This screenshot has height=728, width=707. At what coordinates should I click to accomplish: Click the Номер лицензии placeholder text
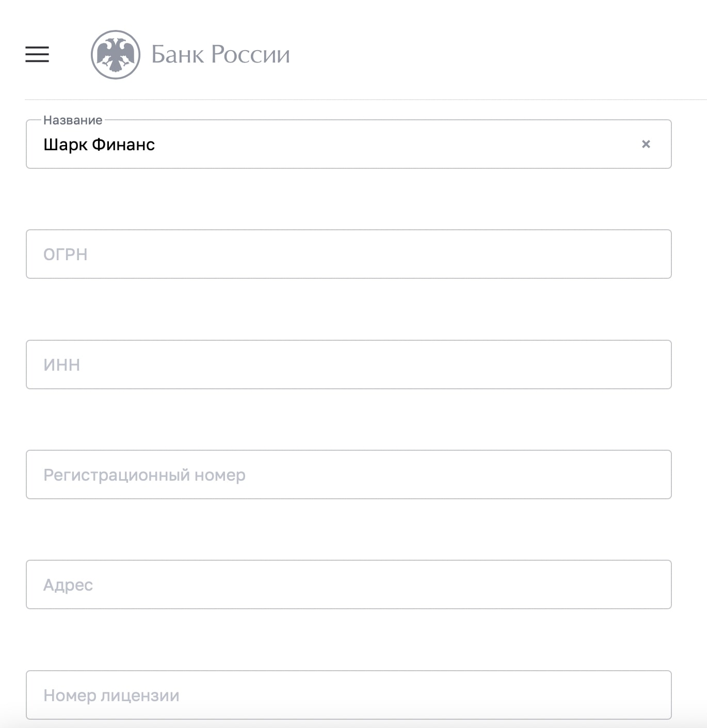pyautogui.click(x=111, y=695)
